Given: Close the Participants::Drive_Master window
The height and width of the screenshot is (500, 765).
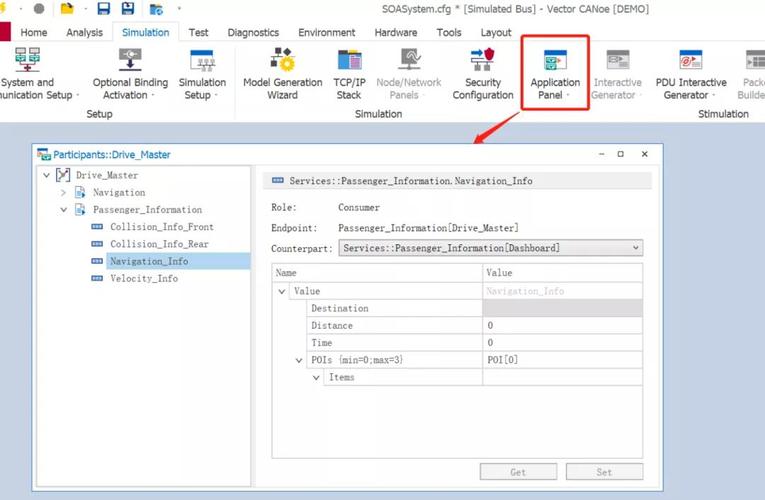Looking at the screenshot, I should point(644,154).
